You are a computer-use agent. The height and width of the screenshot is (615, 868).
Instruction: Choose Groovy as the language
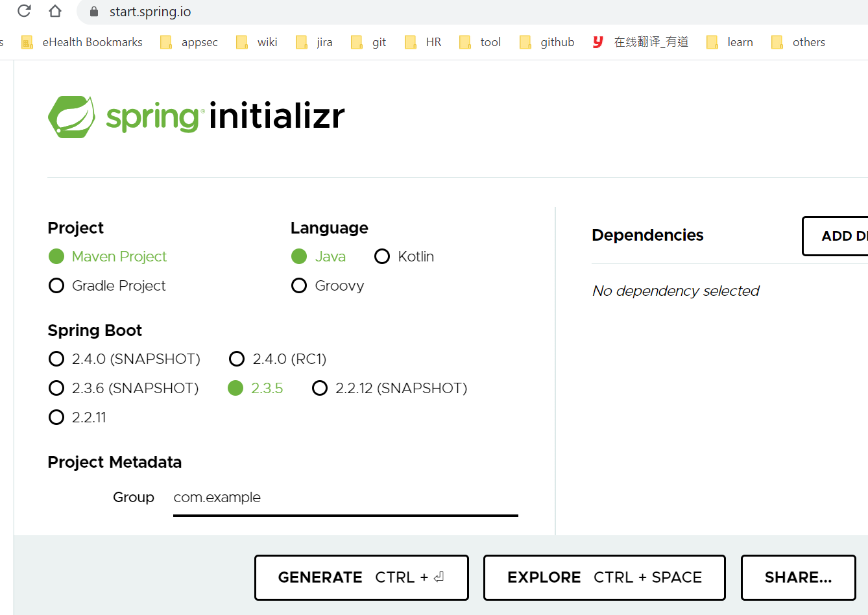tap(328, 285)
